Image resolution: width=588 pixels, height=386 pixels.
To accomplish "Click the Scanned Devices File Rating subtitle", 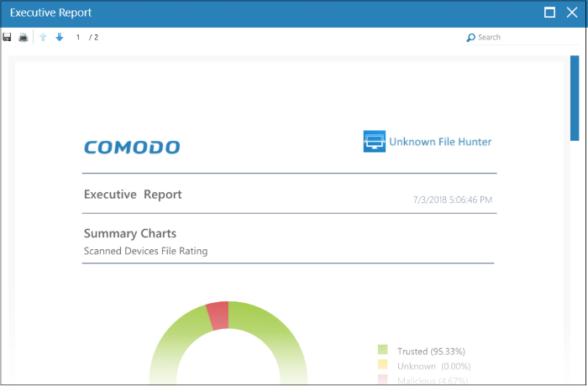I will tap(145, 251).
